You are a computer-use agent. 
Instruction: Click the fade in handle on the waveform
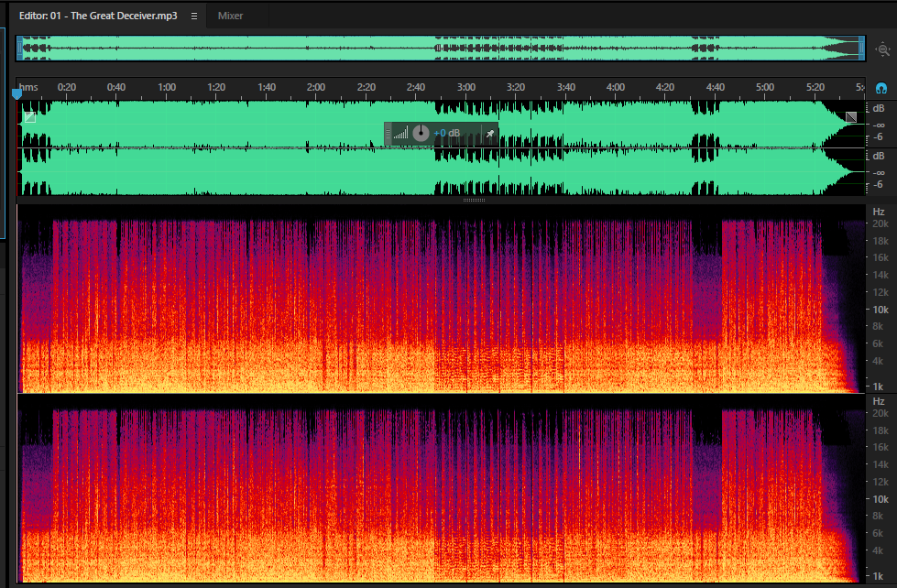pos(30,117)
